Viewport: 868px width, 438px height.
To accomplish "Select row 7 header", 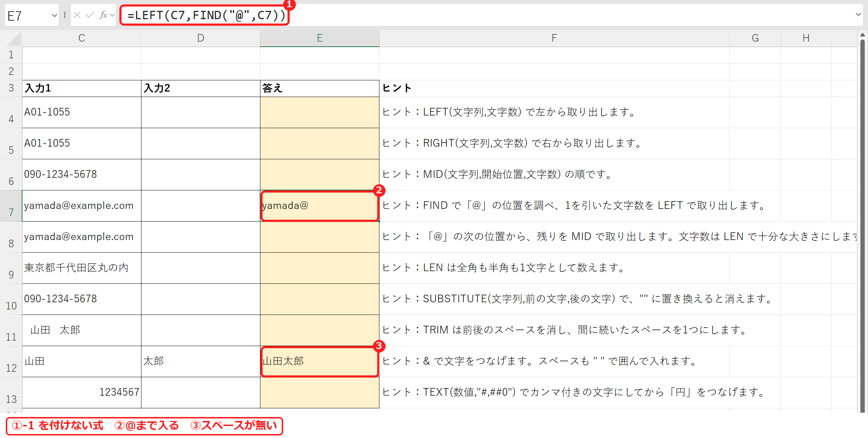I will pos(11,206).
